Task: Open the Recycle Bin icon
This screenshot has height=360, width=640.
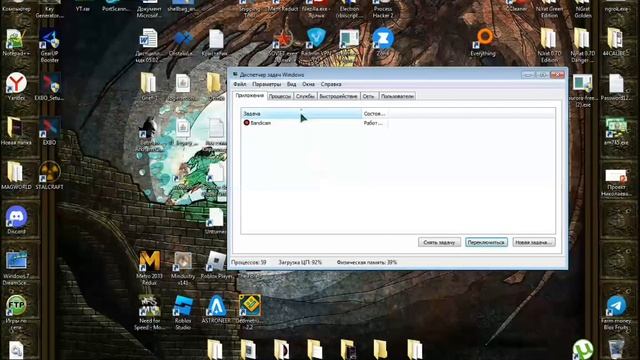Action: pyautogui.click(x=616, y=349)
